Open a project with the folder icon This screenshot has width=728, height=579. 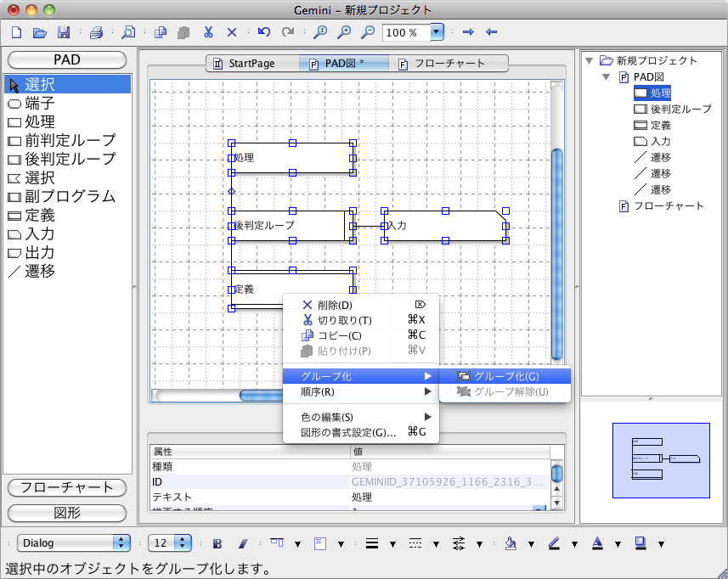point(40,32)
